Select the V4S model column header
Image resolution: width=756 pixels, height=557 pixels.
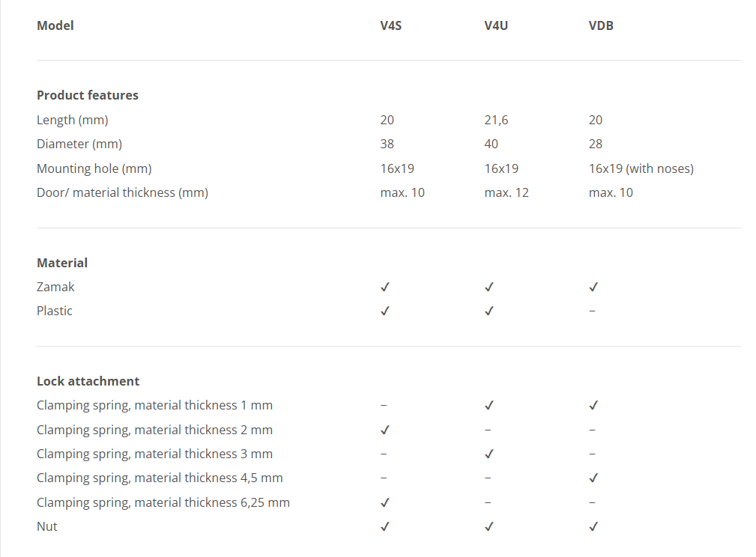click(x=391, y=25)
